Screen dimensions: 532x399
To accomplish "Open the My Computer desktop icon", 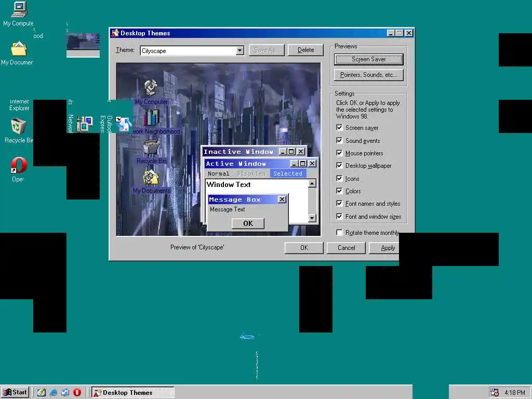I will 19,9.
